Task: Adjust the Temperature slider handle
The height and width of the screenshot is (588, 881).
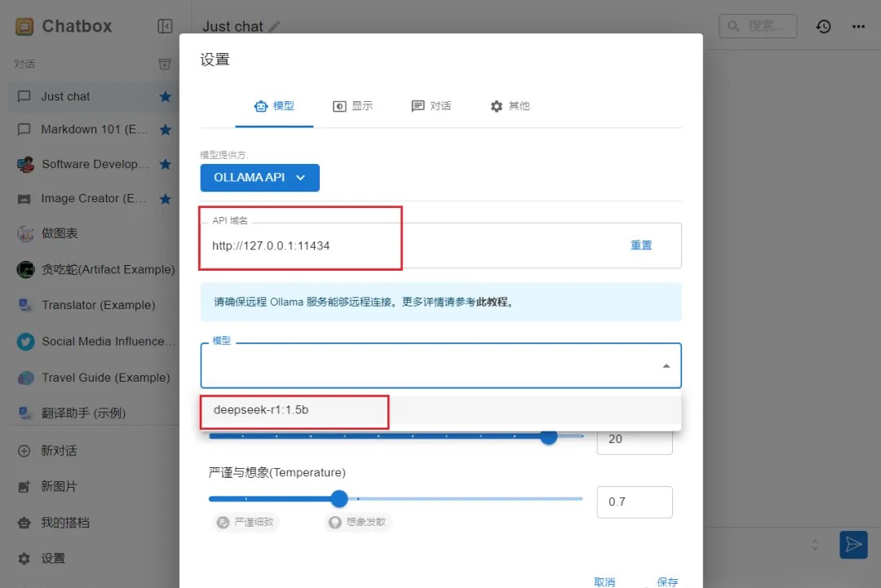Action: (339, 499)
